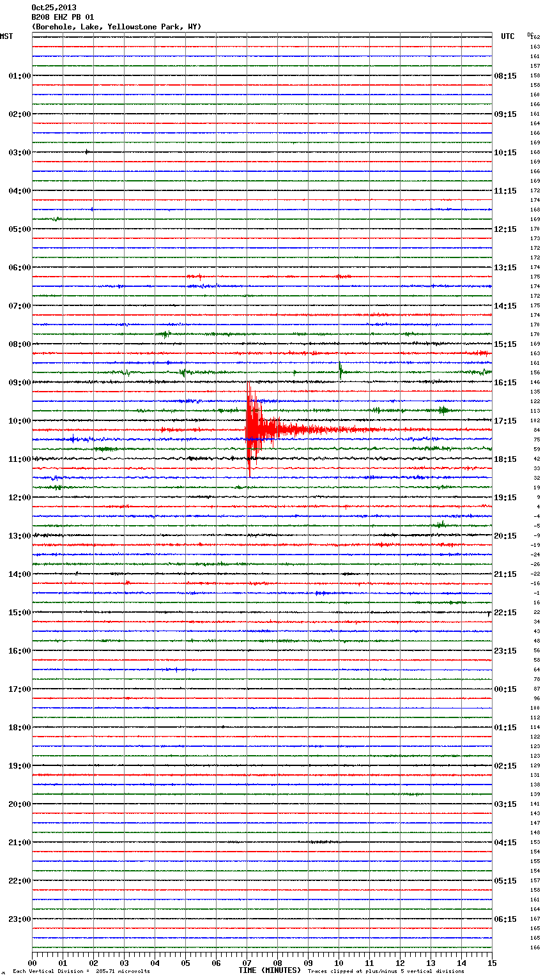Select the 09:00 MST time label
Viewport: 543px width, 980px height.
[20, 383]
